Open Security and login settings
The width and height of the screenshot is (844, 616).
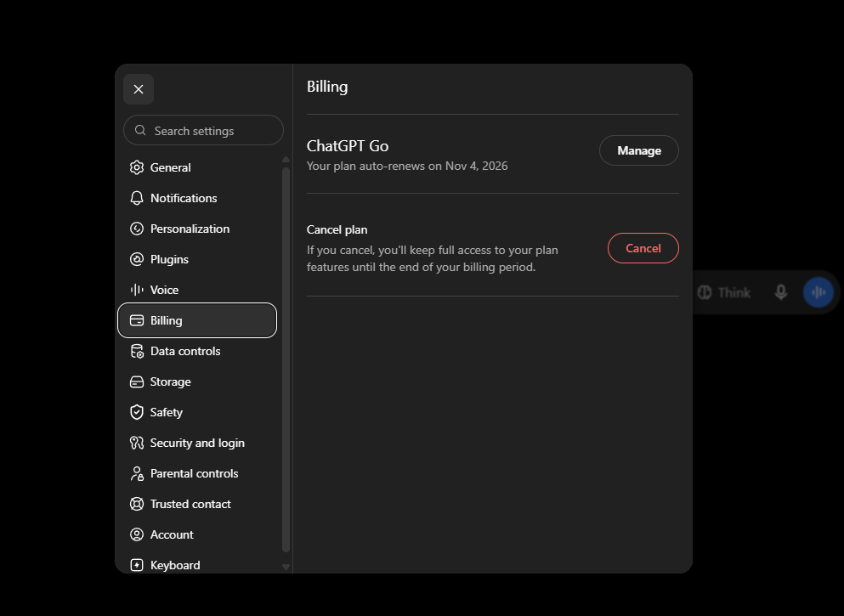tap(197, 443)
